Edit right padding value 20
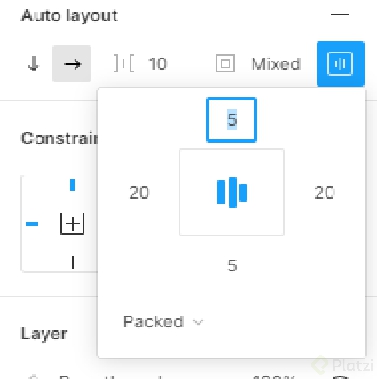377x379 pixels. [x=324, y=193]
